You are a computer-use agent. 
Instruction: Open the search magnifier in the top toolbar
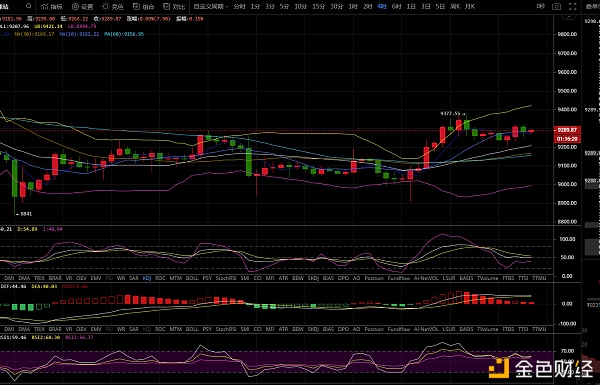coord(29,6)
